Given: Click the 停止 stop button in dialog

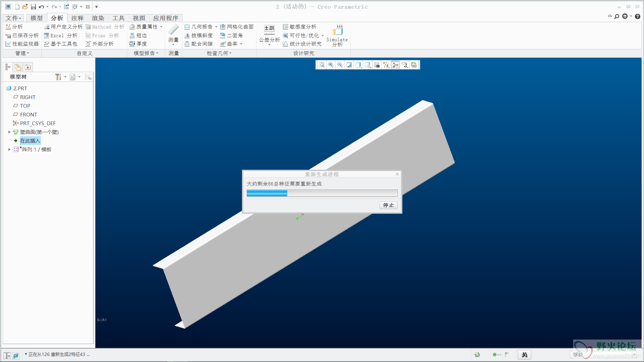Looking at the screenshot, I should (x=389, y=205).
